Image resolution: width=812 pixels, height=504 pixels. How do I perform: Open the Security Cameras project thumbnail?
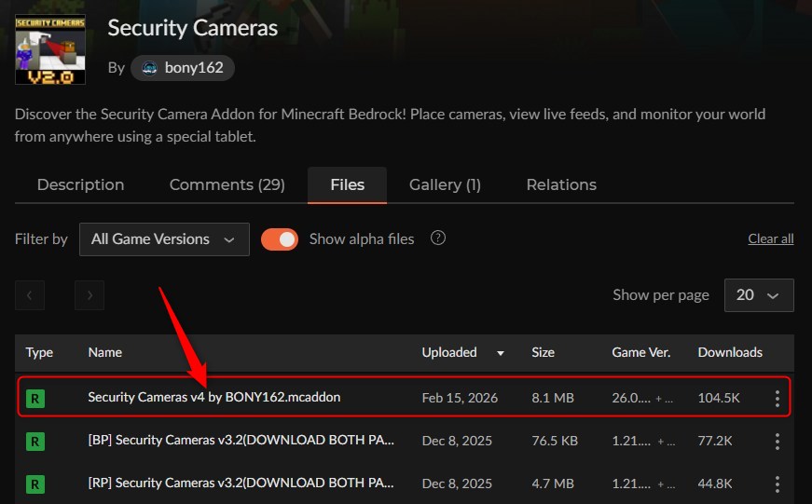[x=50, y=49]
